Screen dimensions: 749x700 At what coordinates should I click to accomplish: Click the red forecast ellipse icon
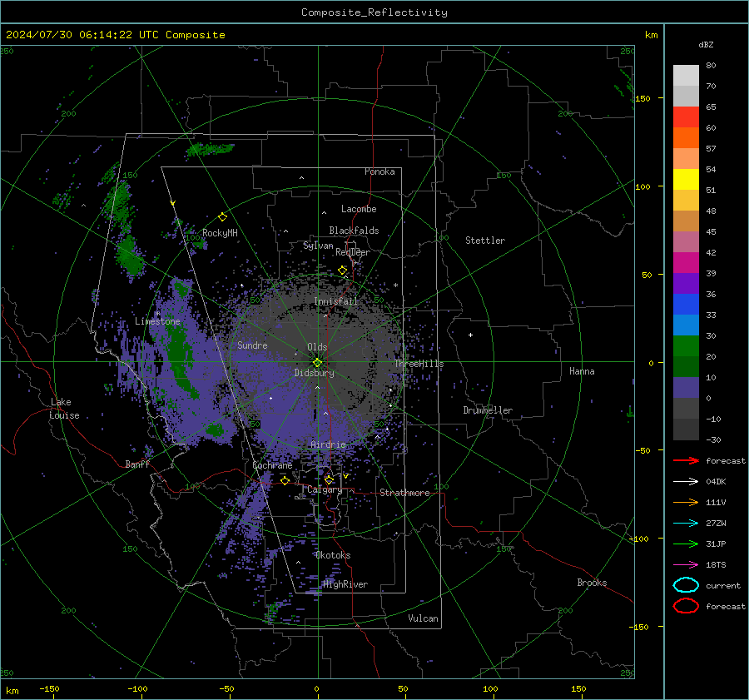click(686, 606)
